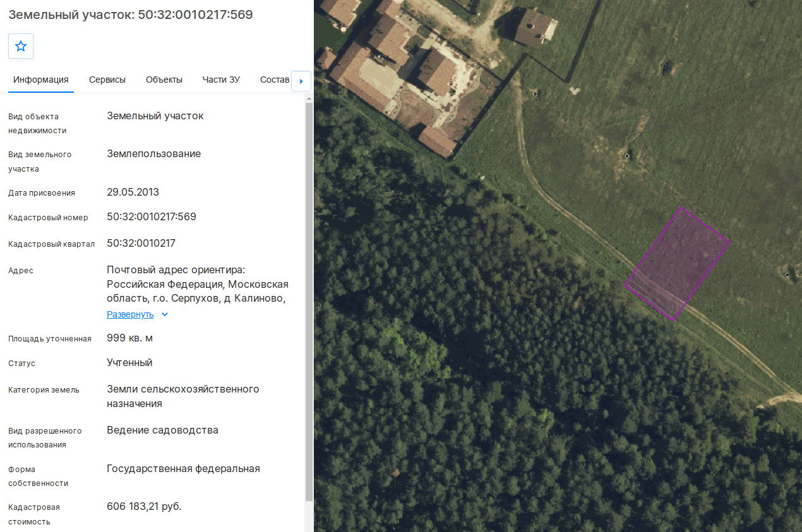This screenshot has width=802, height=532.
Task: Click the Учтенный status value
Action: pos(129,363)
